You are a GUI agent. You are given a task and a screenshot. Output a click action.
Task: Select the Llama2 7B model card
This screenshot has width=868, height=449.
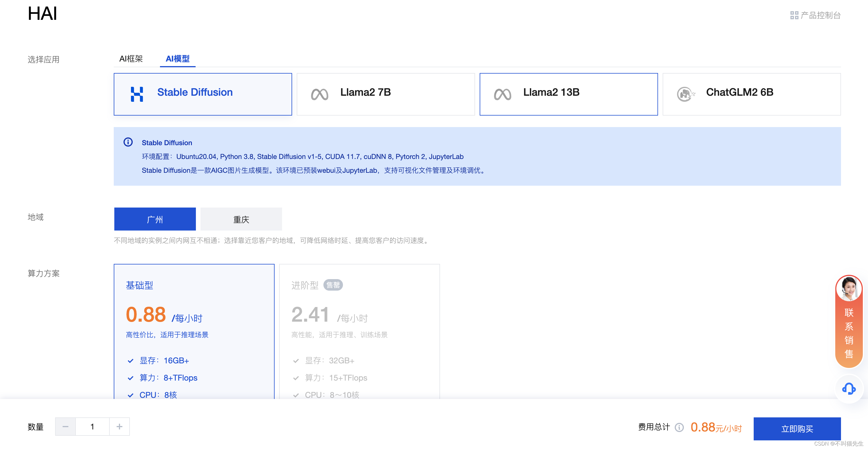386,94
